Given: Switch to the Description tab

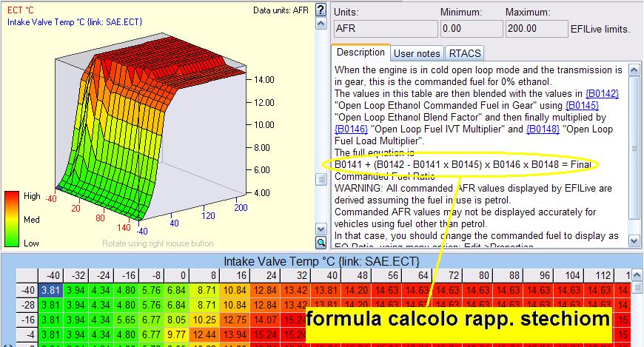Looking at the screenshot, I should pos(360,52).
